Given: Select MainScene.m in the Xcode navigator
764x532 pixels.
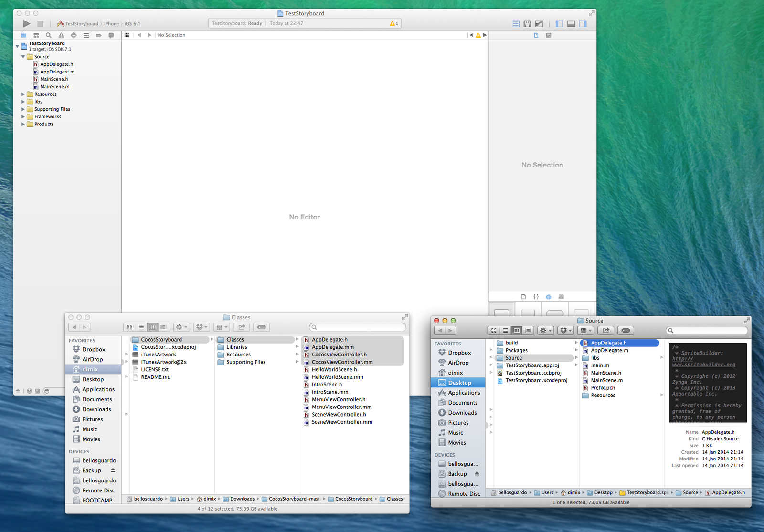Looking at the screenshot, I should [54, 87].
